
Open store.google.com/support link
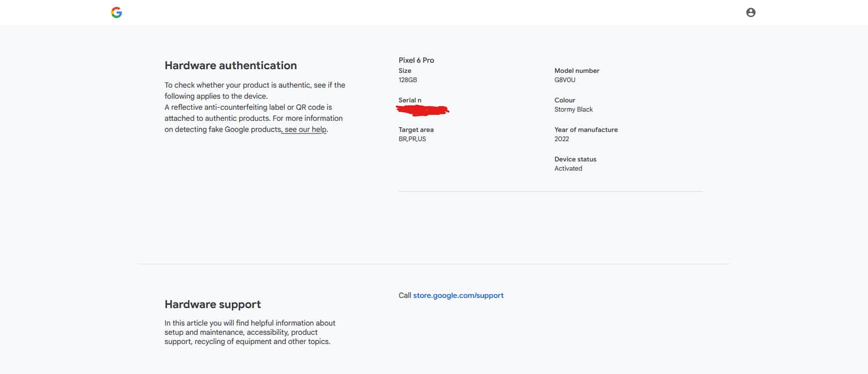click(458, 295)
